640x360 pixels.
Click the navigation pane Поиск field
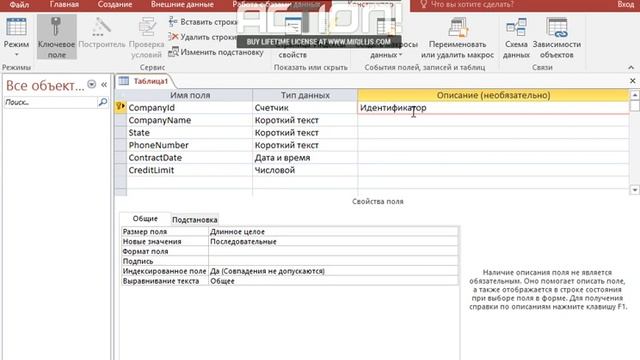click(x=50, y=102)
